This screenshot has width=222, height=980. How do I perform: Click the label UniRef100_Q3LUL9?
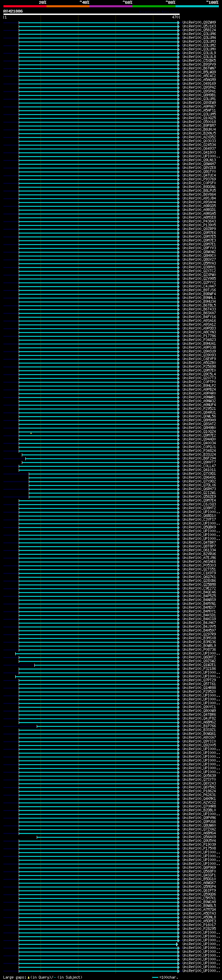(199, 53)
